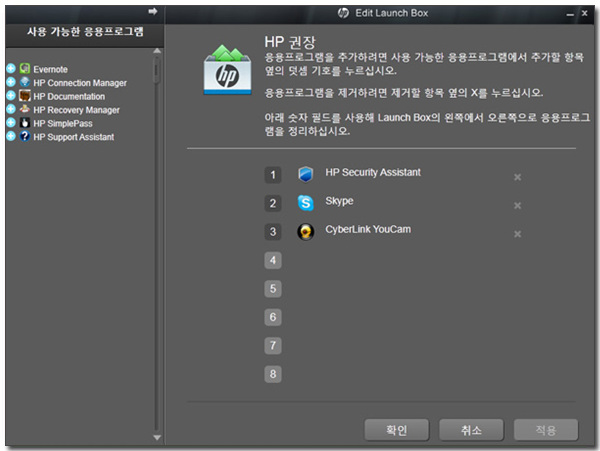Add HP Recovery Manager with plus icon

(11, 109)
